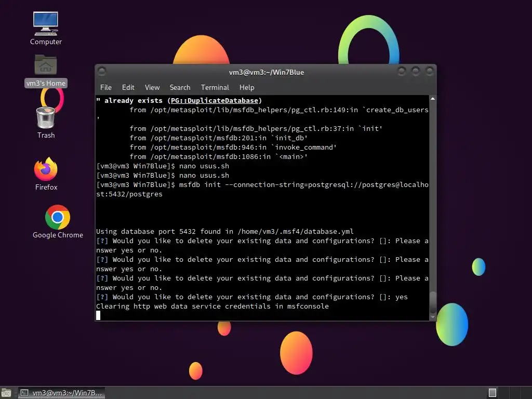Click the PG::DuplicateDatabase text
This screenshot has height=399, width=532.
point(214,100)
